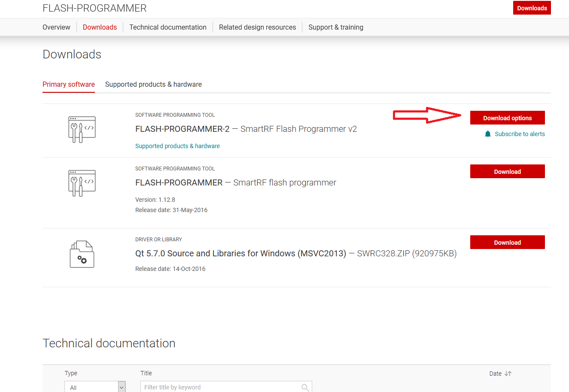Select the Primary software tab
Screen dimensions: 569x392
[69, 84]
